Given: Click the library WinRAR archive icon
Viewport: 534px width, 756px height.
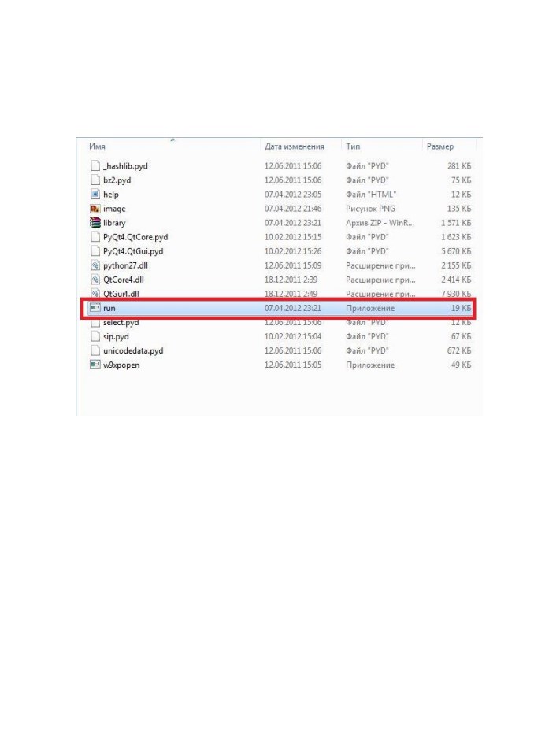Looking at the screenshot, I should click(x=95, y=223).
